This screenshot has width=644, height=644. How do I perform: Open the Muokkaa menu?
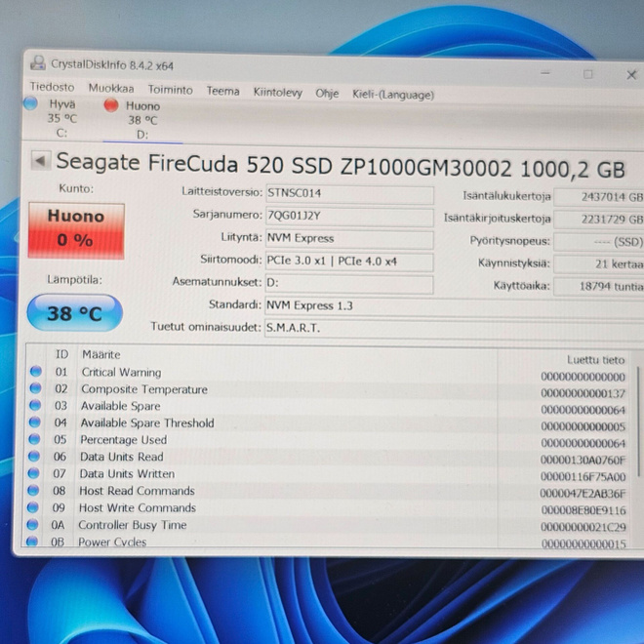tap(111, 88)
